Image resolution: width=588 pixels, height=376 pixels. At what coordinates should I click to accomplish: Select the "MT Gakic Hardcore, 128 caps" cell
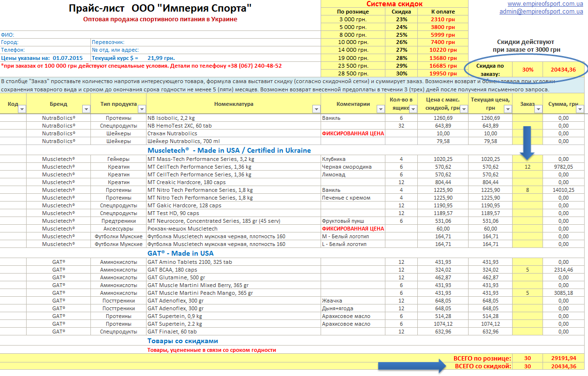[233, 205]
